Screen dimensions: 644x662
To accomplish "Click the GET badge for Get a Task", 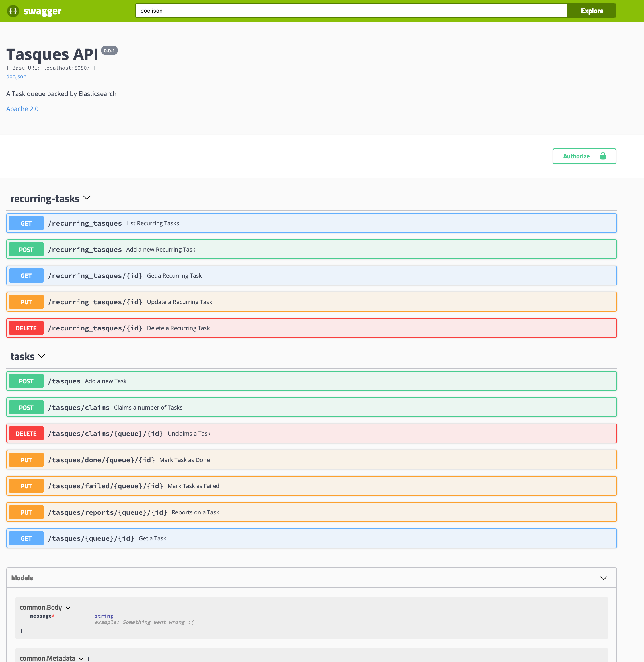I will pyautogui.click(x=26, y=538).
